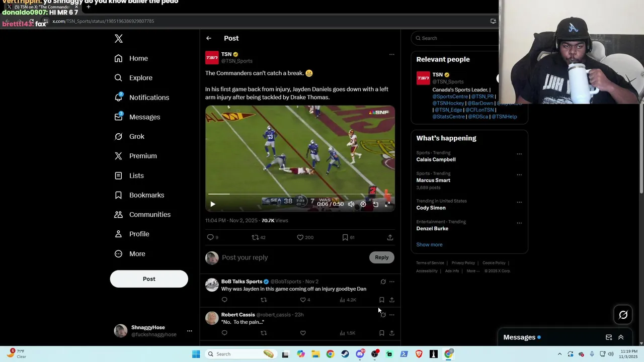Open @SportsCentre link in TSN bio
This screenshot has width=644, height=362.
(450, 97)
